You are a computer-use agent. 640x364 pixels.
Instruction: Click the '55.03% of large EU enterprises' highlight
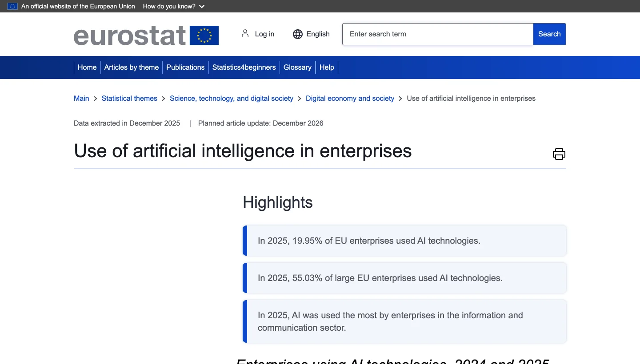coord(404,278)
